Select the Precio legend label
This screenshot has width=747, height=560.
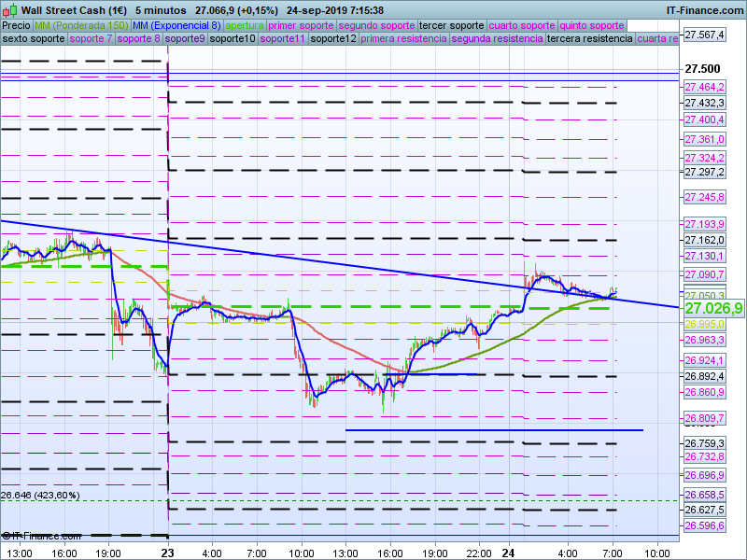point(16,25)
